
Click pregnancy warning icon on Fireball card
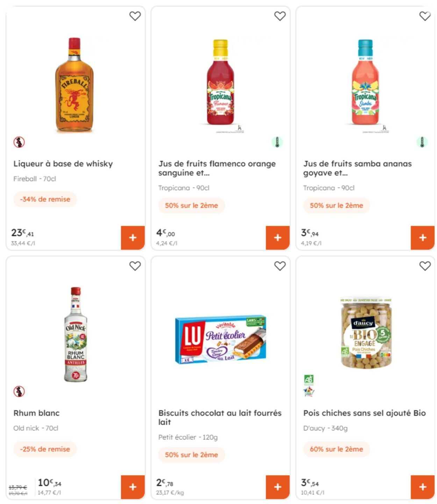19,142
